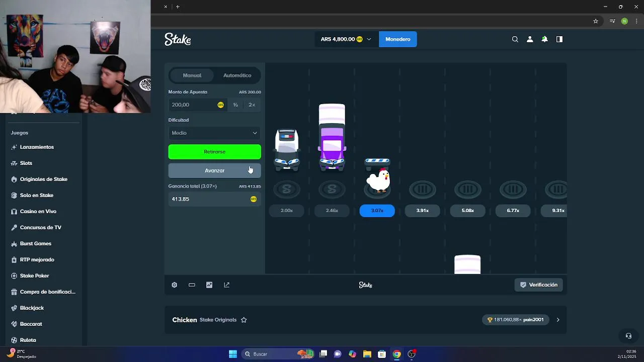The image size is (644, 362).
Task: Open Task View icon in taskbar
Action: click(324, 354)
